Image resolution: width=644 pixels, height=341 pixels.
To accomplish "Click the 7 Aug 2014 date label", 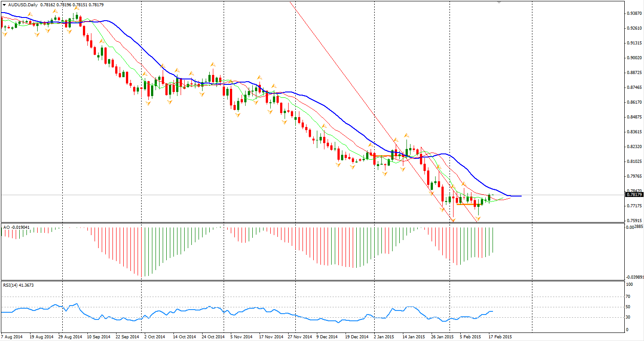I will click(x=12, y=336).
